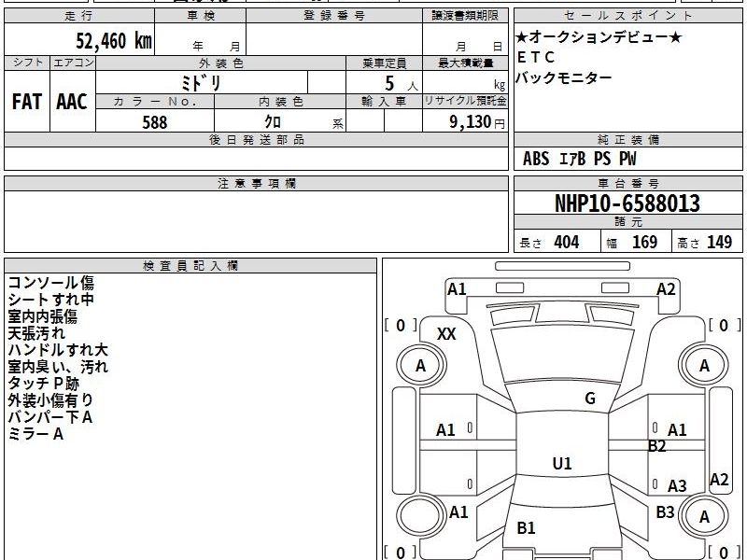Select the B1 mark on diagram

tap(526, 527)
